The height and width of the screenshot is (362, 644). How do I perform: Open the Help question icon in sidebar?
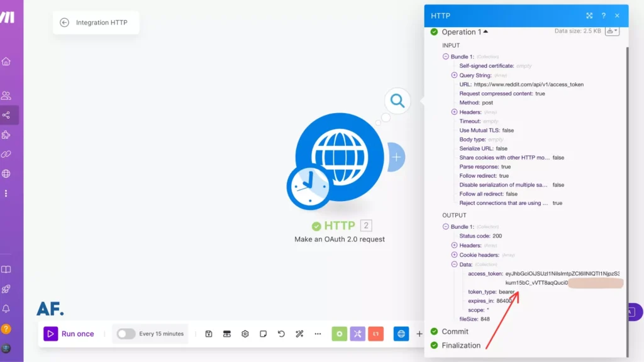click(6, 329)
